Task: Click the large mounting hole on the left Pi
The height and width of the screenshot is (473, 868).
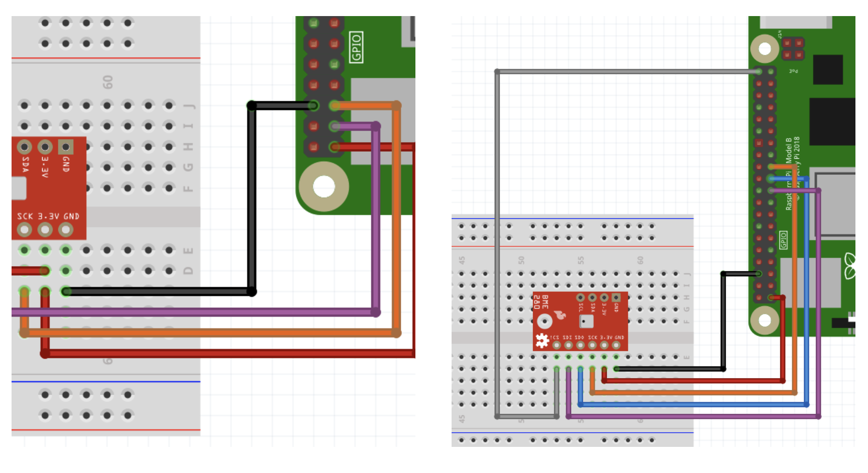Action: [x=324, y=186]
